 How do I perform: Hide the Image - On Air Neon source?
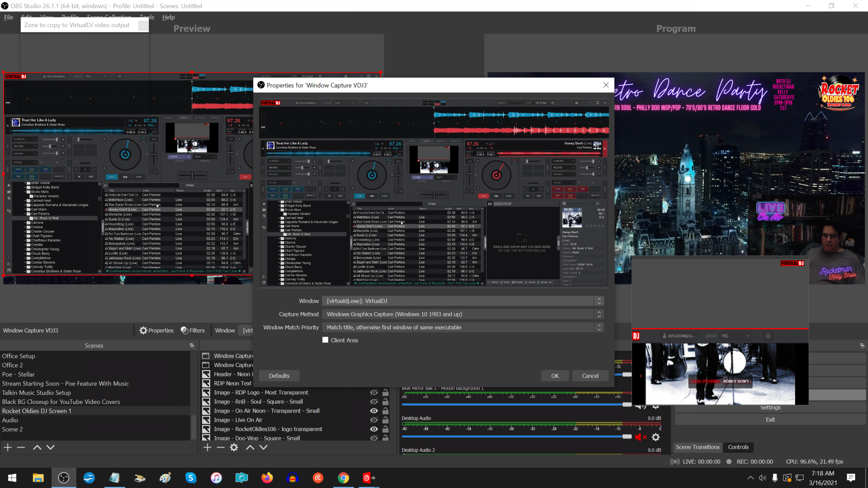[x=373, y=411]
